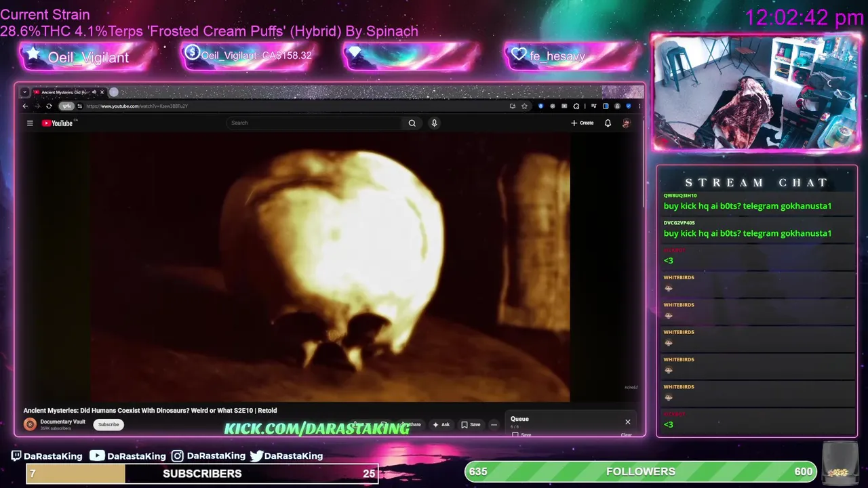
Task: Click the video player showing the skull
Action: pos(330,267)
